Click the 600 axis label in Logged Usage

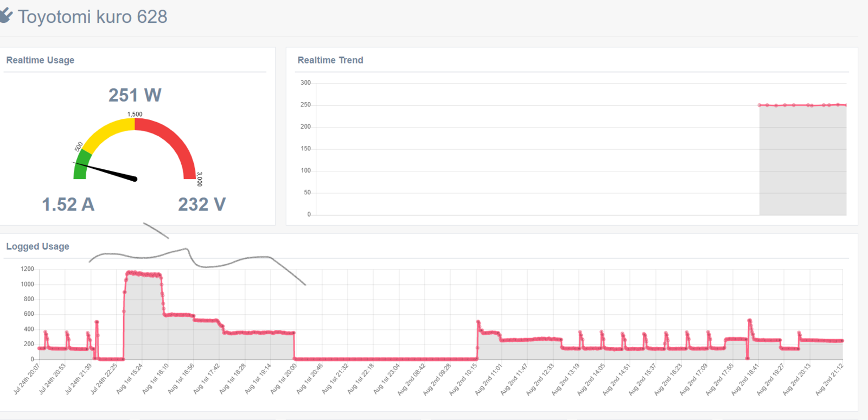(29, 314)
